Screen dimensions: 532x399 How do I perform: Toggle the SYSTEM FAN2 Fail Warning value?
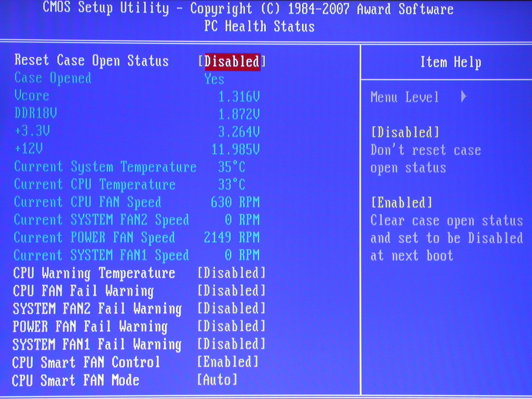[x=231, y=309]
